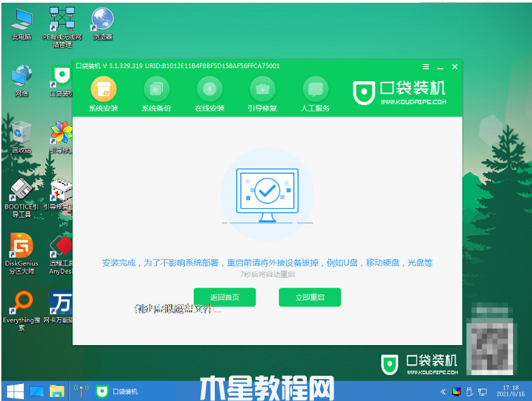Screen dimensions: 532x401
Task: Select the 系统安装 tab icon
Action: tap(104, 89)
